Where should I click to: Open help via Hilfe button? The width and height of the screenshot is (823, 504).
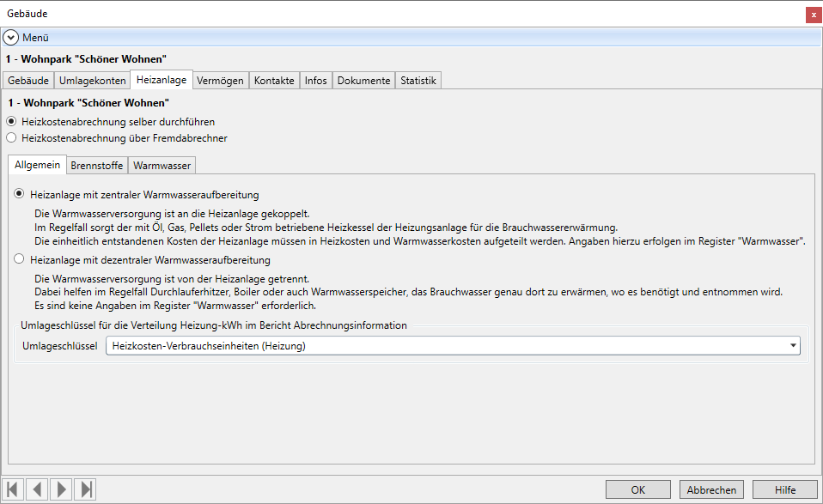(x=784, y=489)
